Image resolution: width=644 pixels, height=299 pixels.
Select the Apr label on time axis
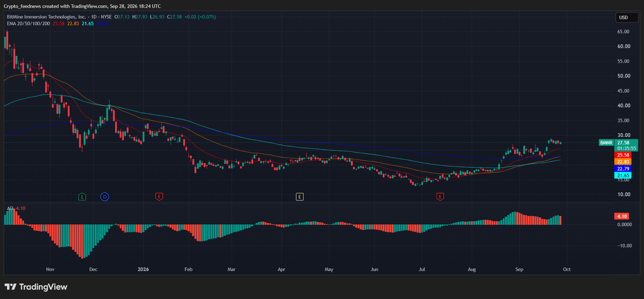(x=281, y=269)
